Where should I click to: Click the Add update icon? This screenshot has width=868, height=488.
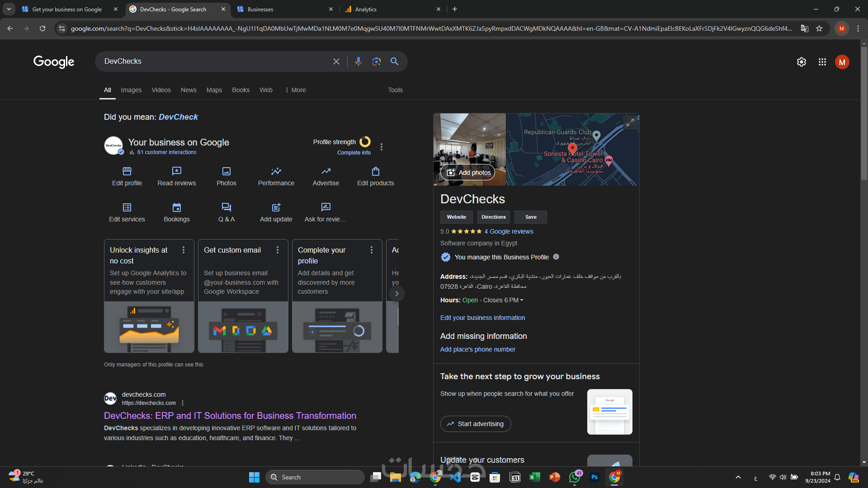276,207
